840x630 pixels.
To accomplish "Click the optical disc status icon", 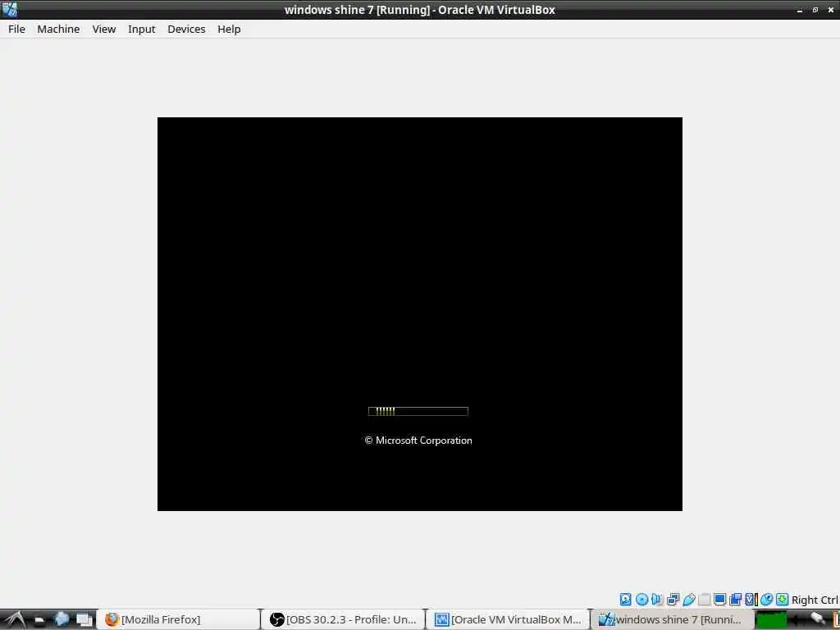I will click(641, 600).
